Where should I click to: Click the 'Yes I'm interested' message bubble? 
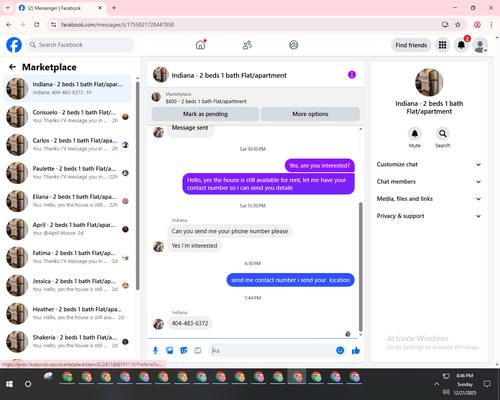(x=194, y=246)
